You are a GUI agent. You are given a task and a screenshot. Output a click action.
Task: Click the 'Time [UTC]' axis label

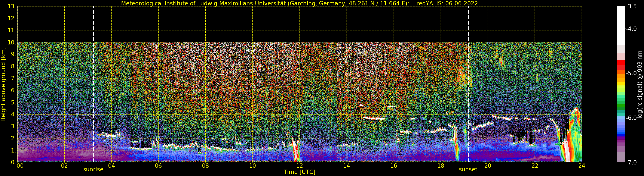300,172
